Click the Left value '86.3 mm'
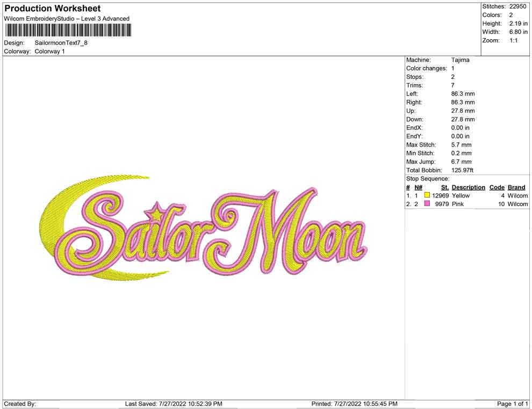532x409 pixels. [463, 94]
